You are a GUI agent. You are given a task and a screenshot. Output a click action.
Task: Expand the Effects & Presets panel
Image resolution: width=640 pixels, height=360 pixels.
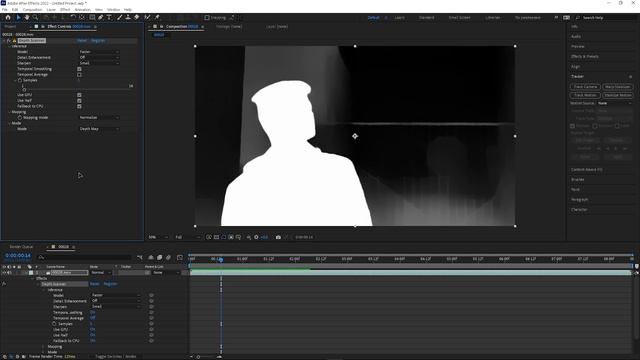[584, 56]
